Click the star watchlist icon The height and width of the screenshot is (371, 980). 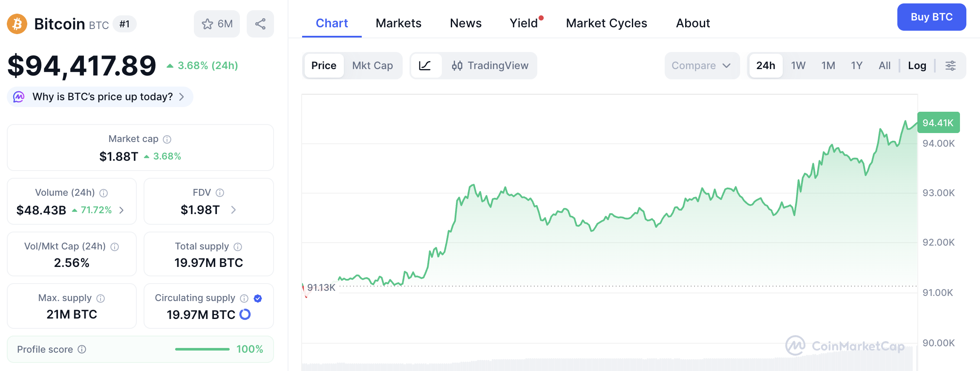pyautogui.click(x=208, y=24)
